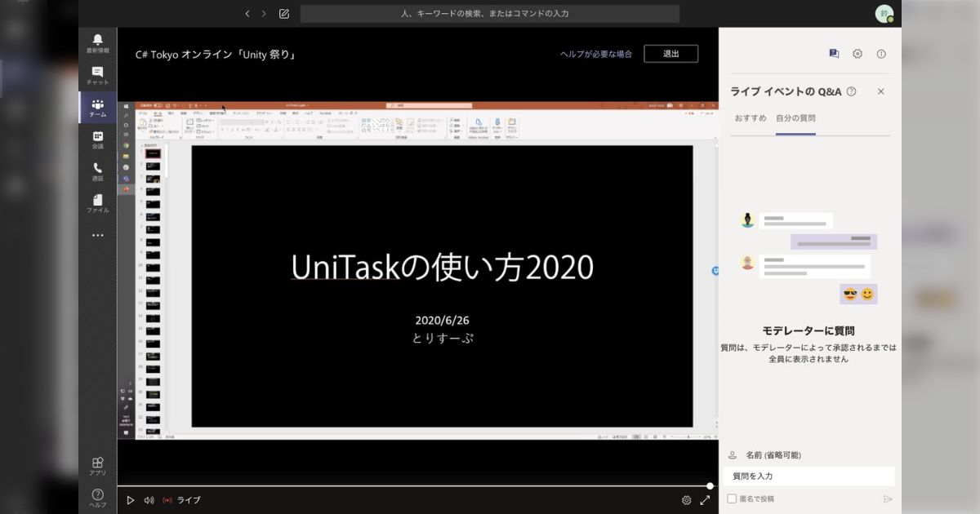Open the Q&A settings gear icon

pos(857,53)
